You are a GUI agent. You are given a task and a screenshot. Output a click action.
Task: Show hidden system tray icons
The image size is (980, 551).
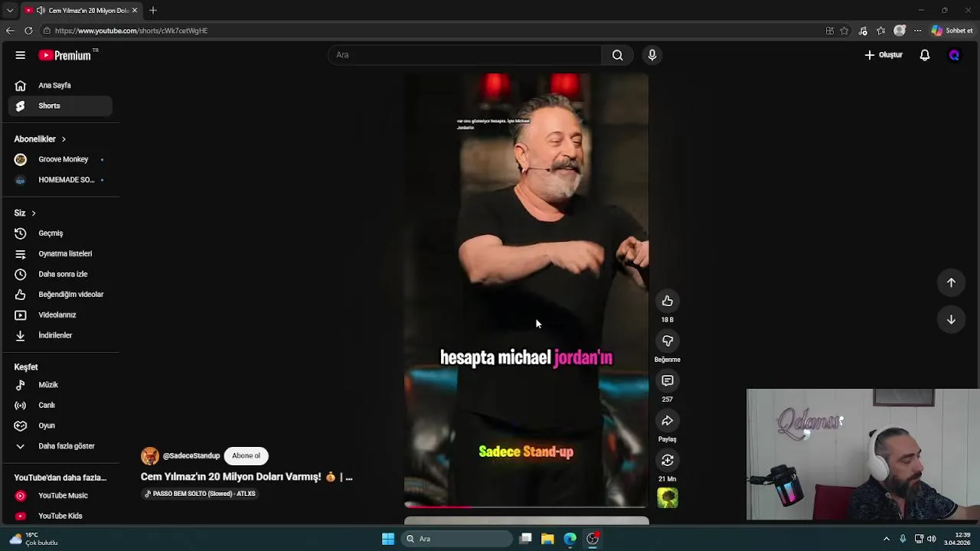point(887,539)
